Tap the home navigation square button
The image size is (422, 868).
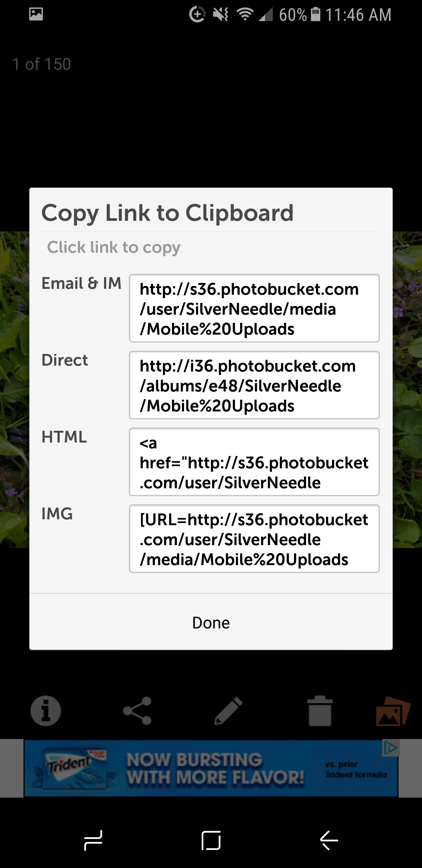(x=211, y=840)
